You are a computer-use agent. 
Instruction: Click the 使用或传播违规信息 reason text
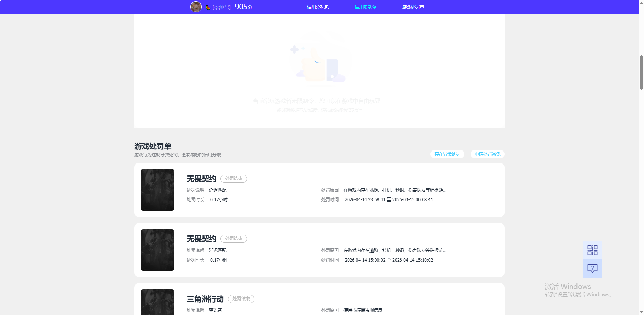point(363,310)
